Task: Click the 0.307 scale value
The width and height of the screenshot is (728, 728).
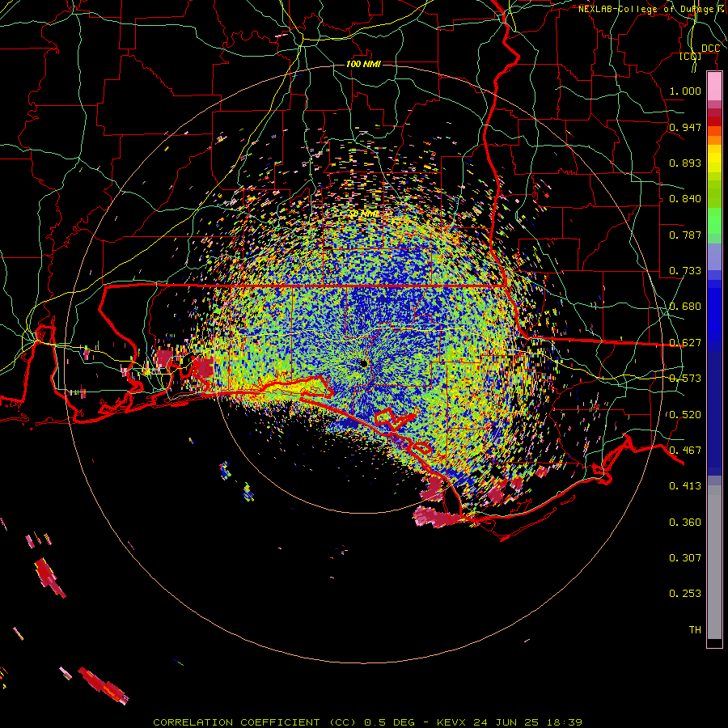Action: [685, 557]
